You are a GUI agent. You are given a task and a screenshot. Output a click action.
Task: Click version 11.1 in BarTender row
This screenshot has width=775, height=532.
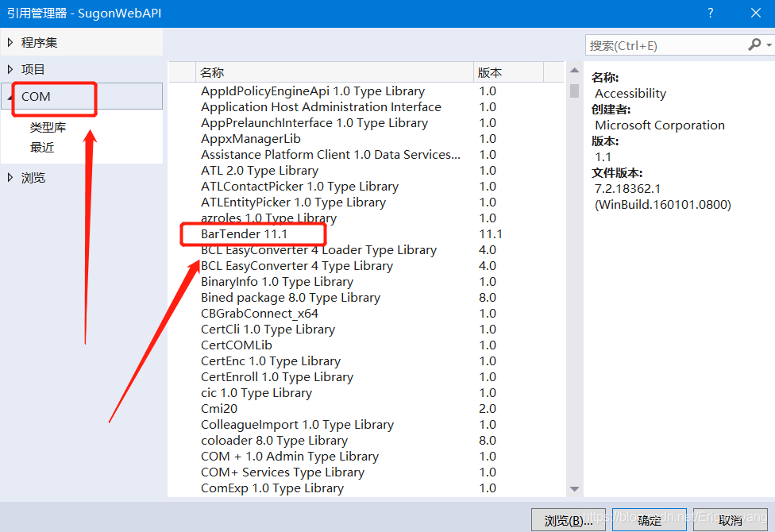[490, 234]
